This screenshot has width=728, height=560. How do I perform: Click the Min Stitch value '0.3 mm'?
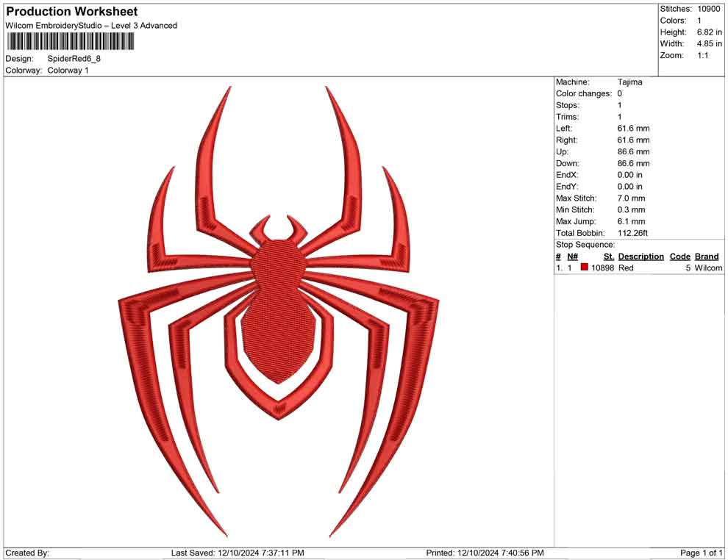tap(631, 209)
